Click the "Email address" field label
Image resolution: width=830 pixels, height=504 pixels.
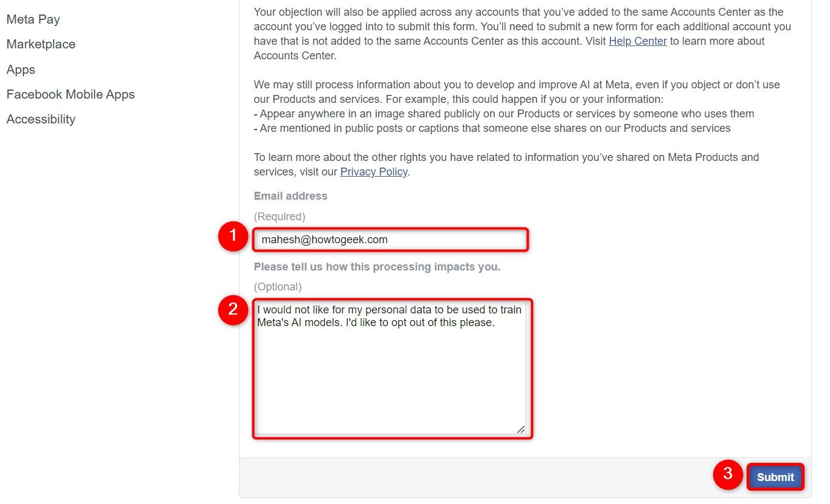[x=290, y=196]
